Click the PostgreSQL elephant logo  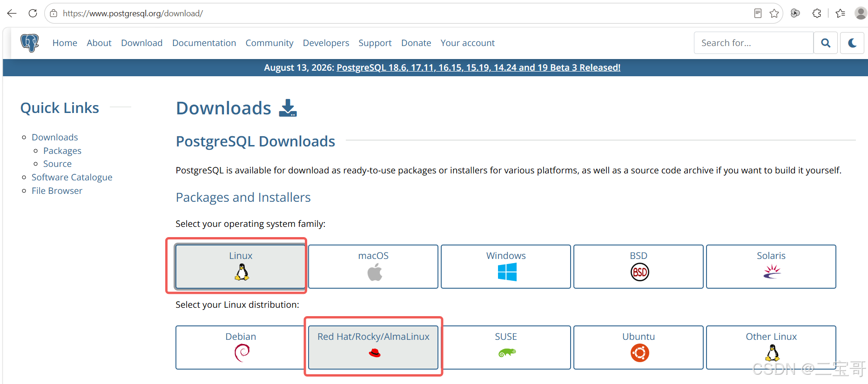tap(30, 43)
